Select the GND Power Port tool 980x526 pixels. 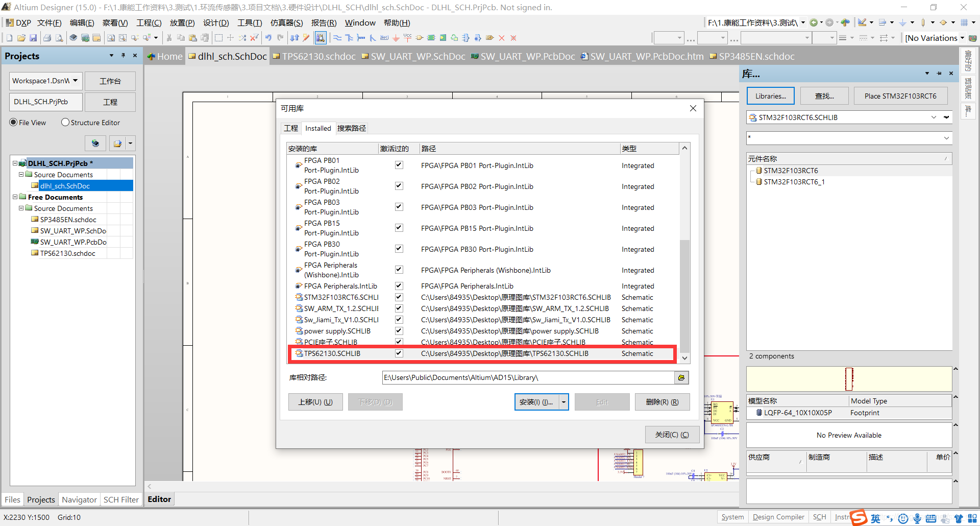point(396,38)
